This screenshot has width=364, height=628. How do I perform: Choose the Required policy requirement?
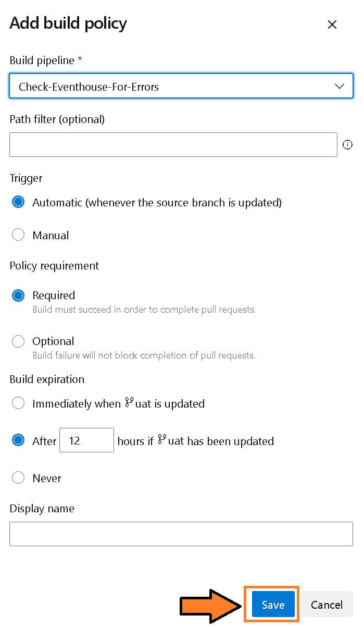click(18, 295)
